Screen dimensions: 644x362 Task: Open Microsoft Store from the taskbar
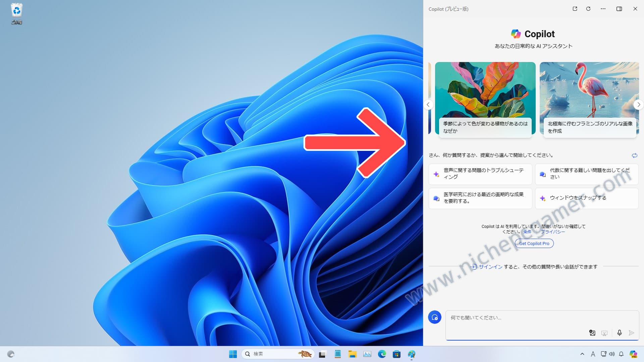coord(397,354)
